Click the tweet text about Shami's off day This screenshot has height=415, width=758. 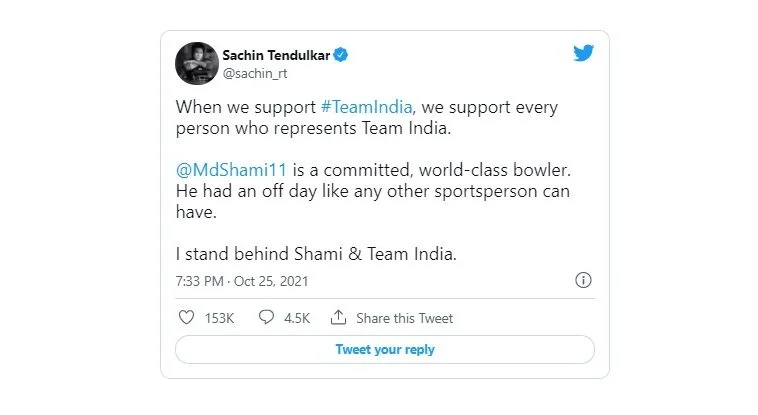[x=373, y=201]
